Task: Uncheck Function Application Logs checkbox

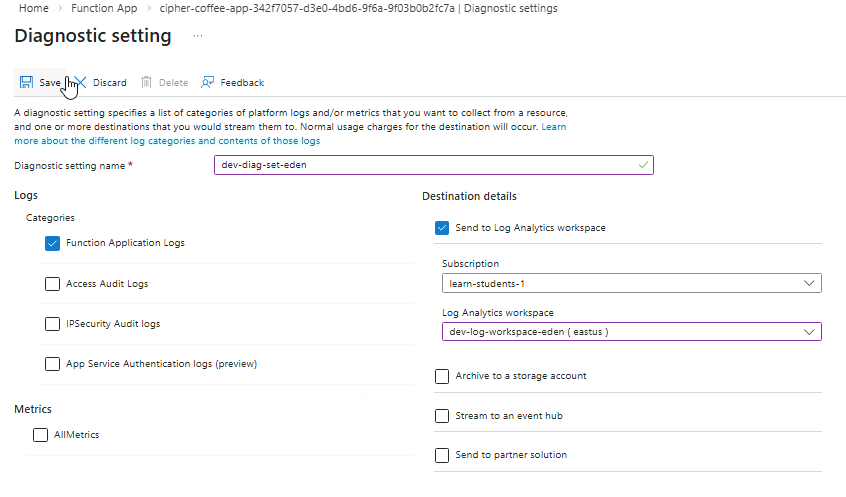Action: pos(53,243)
